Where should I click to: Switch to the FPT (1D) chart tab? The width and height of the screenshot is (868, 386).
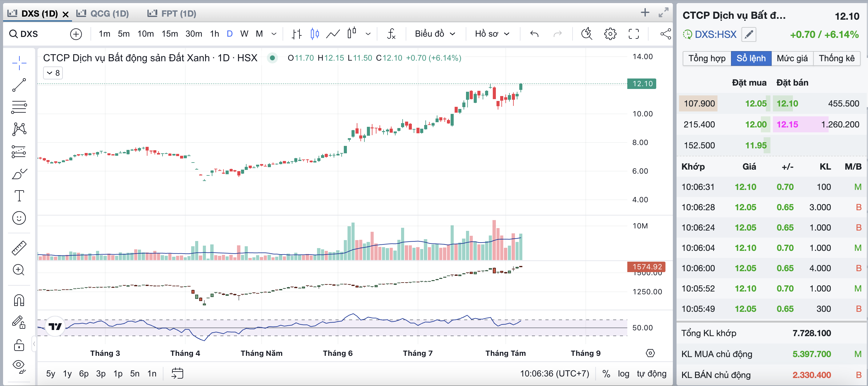coord(172,14)
